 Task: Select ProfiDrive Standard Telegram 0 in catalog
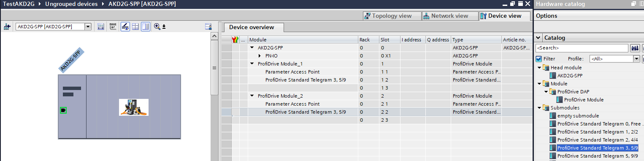click(x=596, y=124)
